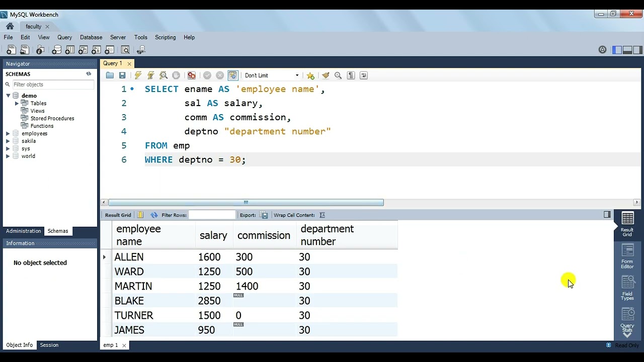Beautify the SQL query with broom
The height and width of the screenshot is (362, 644).
[x=326, y=75]
